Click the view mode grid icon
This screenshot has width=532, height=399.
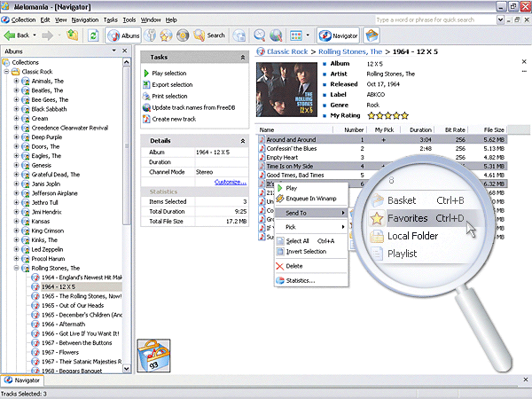click(296, 35)
